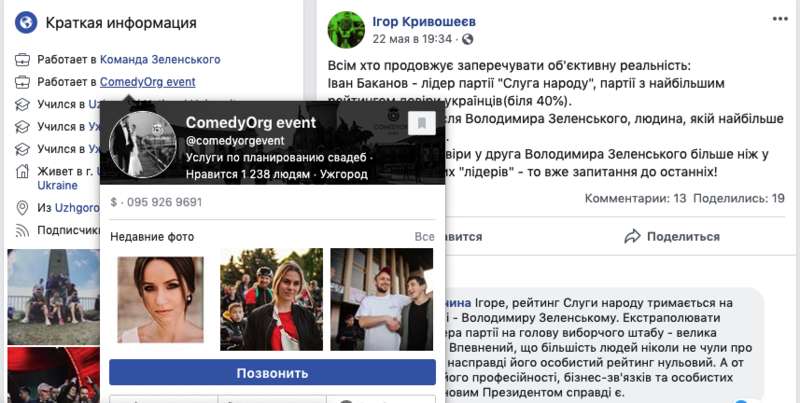Click the RSS followers icon beside Подписчики
This screenshot has height=403, width=800.
tap(22, 231)
